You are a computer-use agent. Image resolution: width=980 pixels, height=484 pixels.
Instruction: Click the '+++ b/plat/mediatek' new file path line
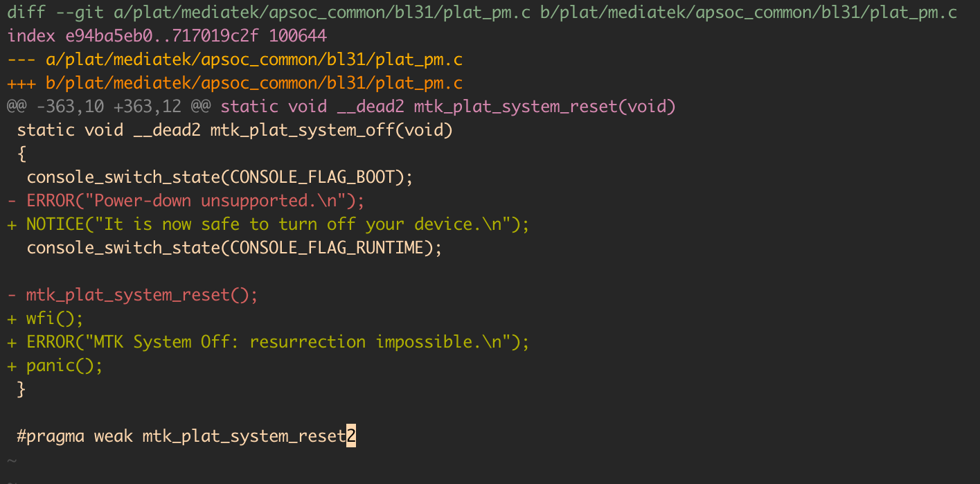(x=235, y=83)
